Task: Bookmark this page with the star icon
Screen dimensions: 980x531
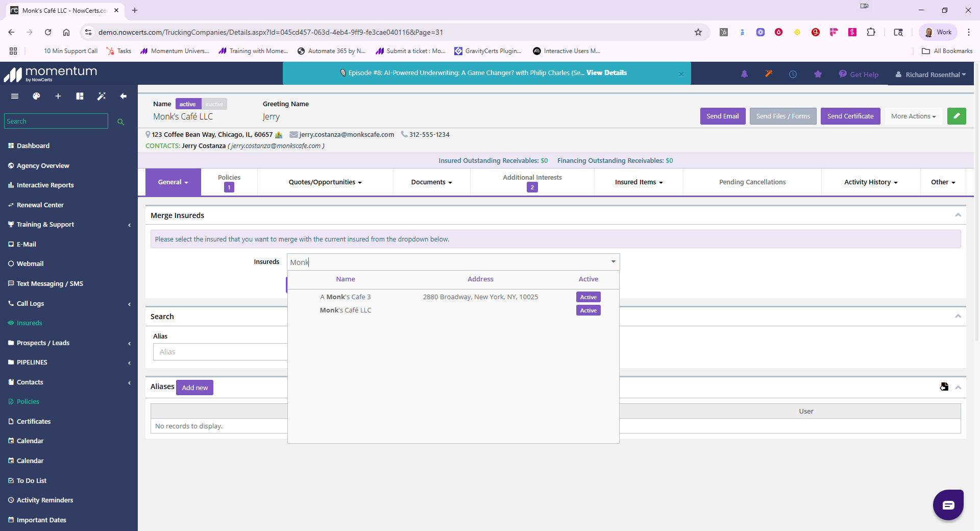Action: coord(698,32)
